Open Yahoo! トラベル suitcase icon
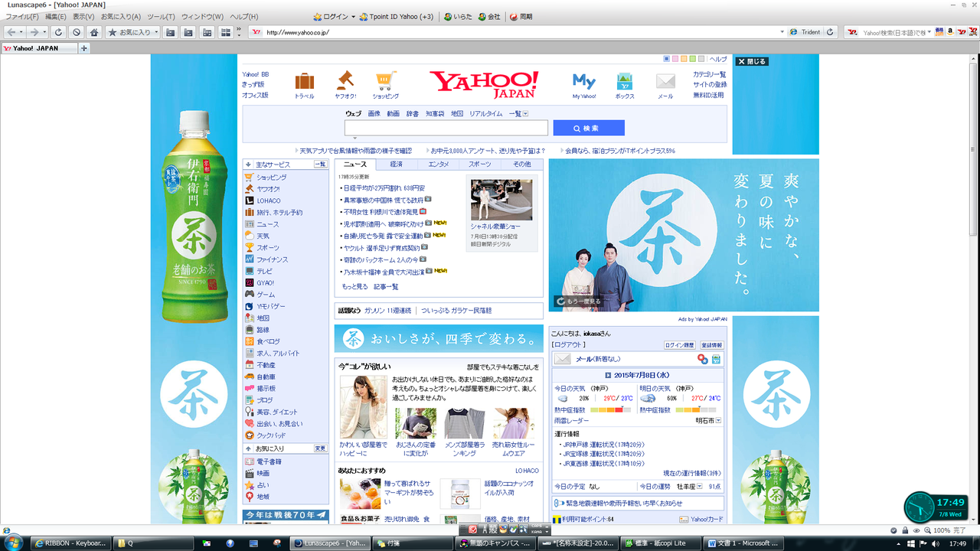Screen dimensions: 980x551 (304, 81)
